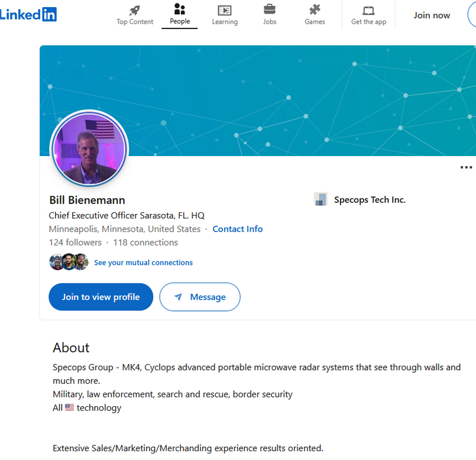Click 'Military, law enforcement, search and rescue' line
The height and width of the screenshot is (460, 476).
(173, 394)
